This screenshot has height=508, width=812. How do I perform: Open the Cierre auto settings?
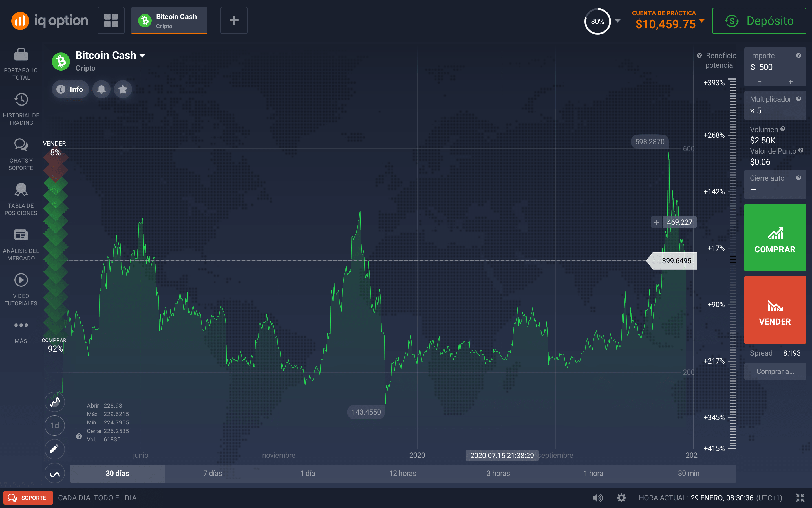(775, 184)
